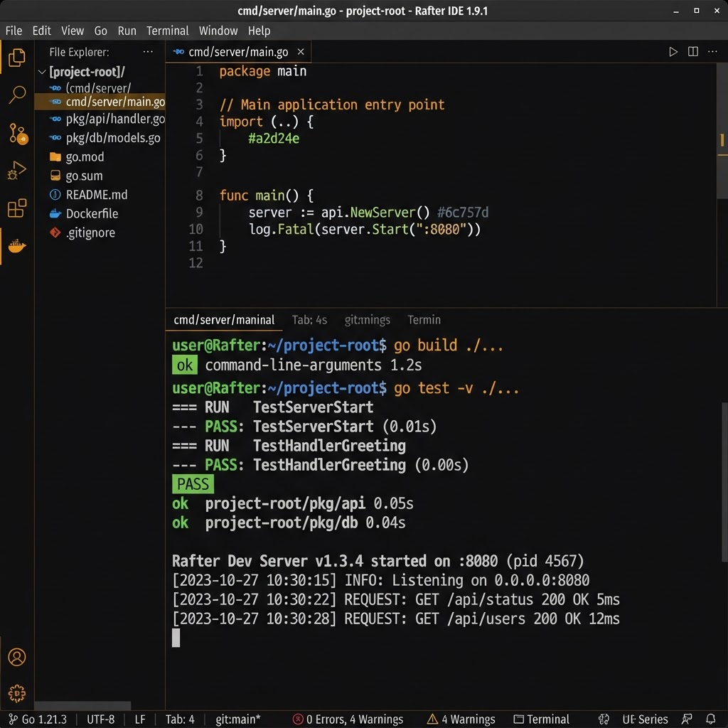728x728 pixels.
Task: Open the Settings gear icon
Action: (17, 693)
